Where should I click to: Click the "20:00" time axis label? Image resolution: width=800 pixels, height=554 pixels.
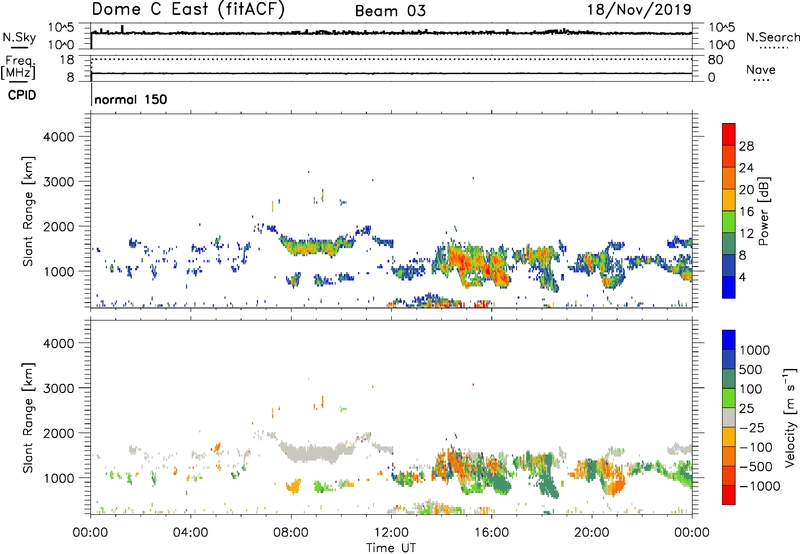click(x=591, y=533)
